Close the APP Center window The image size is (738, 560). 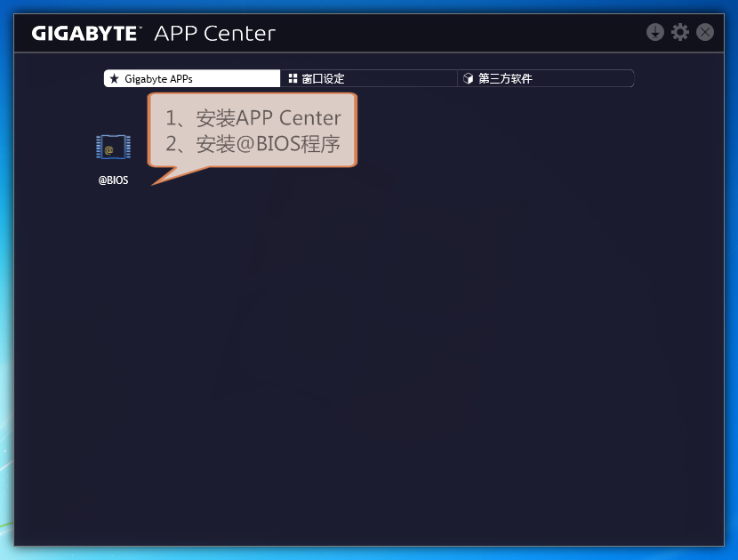click(x=705, y=33)
